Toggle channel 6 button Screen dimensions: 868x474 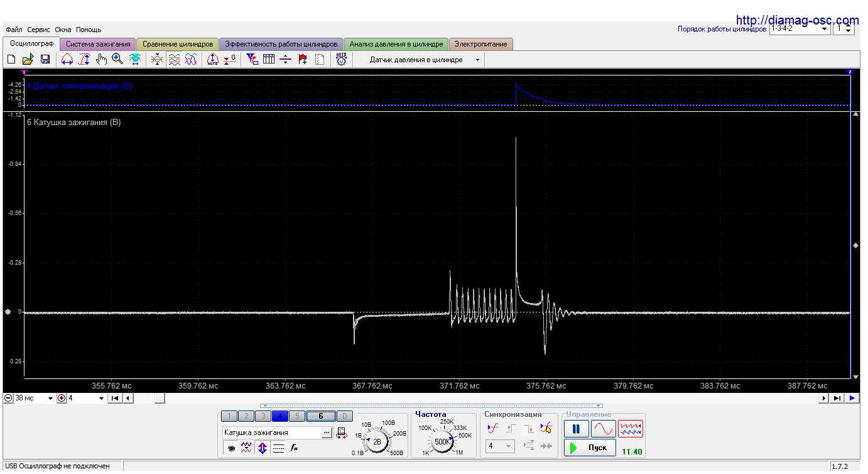(321, 416)
